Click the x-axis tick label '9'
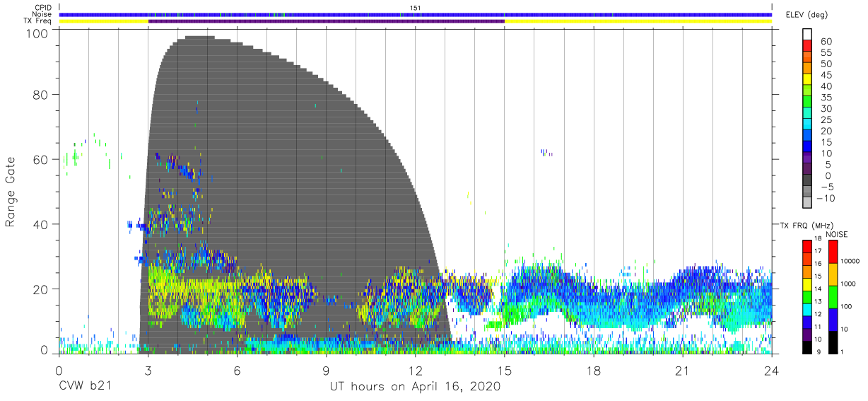 pyautogui.click(x=326, y=370)
